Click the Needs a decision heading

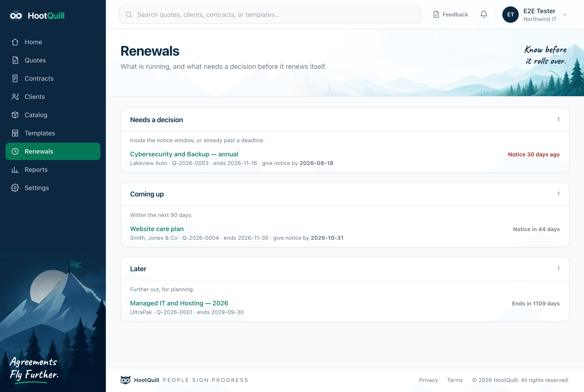tap(156, 120)
